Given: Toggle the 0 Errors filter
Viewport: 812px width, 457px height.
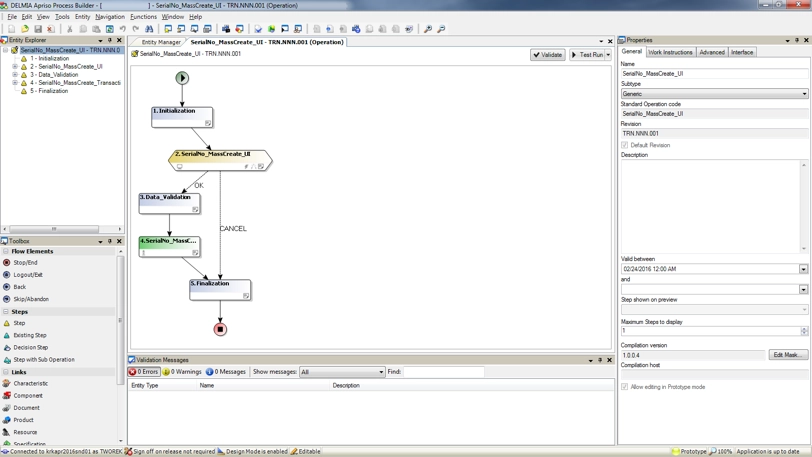Looking at the screenshot, I should (x=144, y=372).
